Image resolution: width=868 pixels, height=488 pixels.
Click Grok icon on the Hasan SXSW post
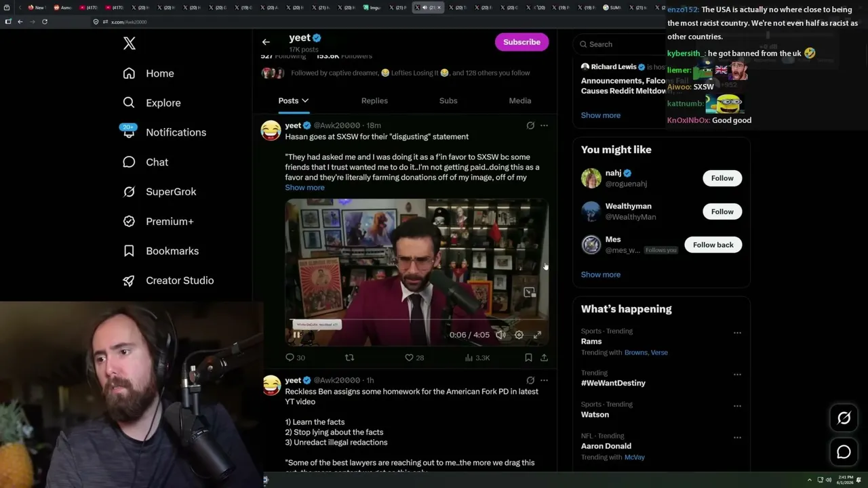[x=530, y=125]
